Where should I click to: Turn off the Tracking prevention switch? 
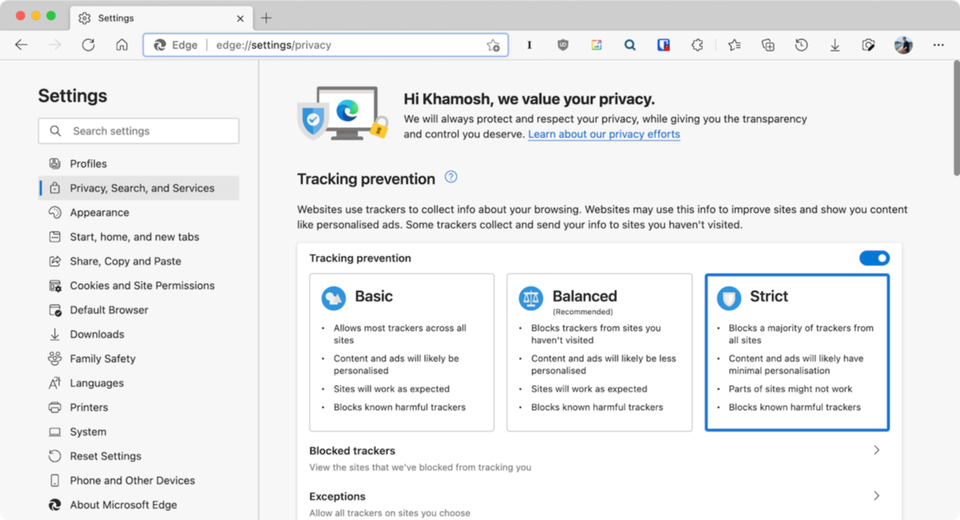click(x=874, y=258)
